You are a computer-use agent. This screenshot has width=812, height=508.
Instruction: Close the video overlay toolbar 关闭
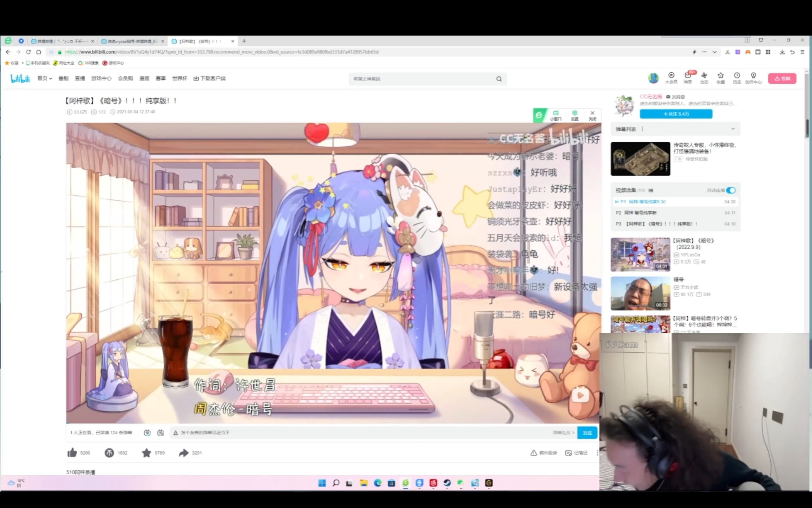[592, 115]
